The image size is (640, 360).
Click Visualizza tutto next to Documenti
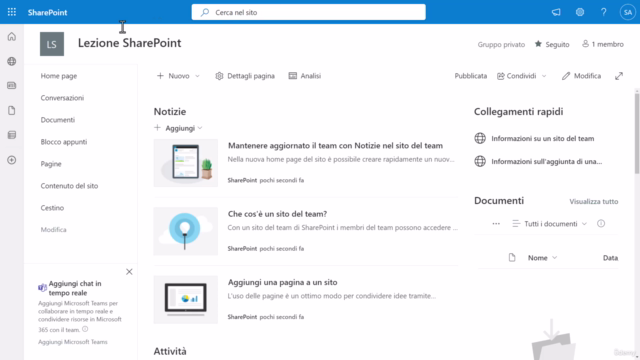coord(593,202)
